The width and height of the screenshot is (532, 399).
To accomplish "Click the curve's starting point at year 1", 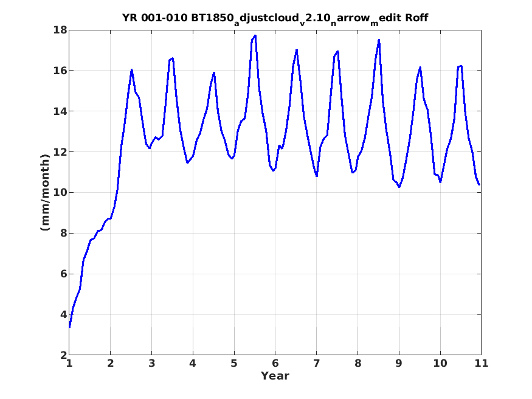I will (69, 327).
